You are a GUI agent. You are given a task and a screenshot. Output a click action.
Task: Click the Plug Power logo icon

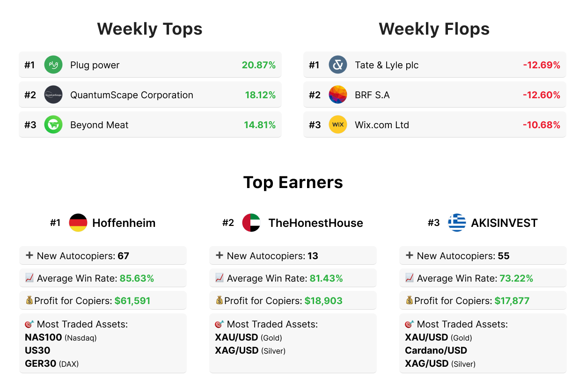tap(53, 65)
